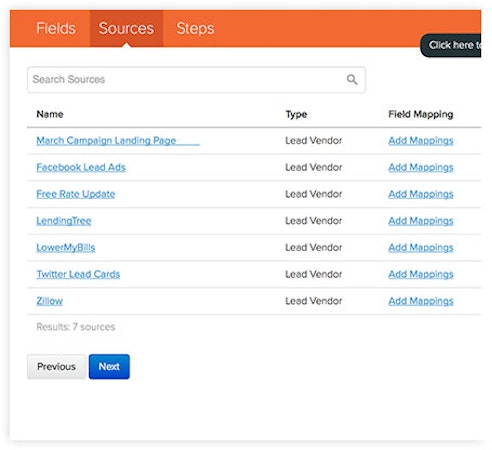492x450 pixels.
Task: Focus the Search Sources input field
Action: click(x=196, y=80)
